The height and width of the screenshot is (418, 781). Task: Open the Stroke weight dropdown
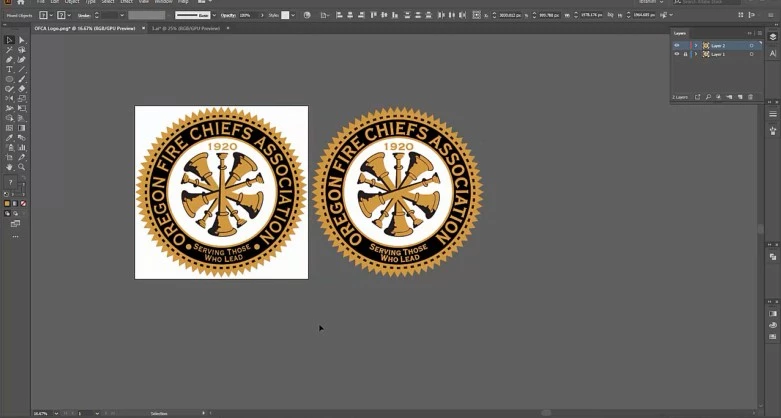pyautogui.click(x=122, y=15)
